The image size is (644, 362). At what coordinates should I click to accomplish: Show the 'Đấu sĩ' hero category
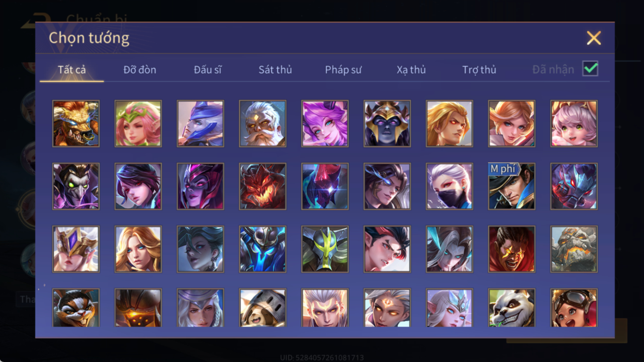207,70
